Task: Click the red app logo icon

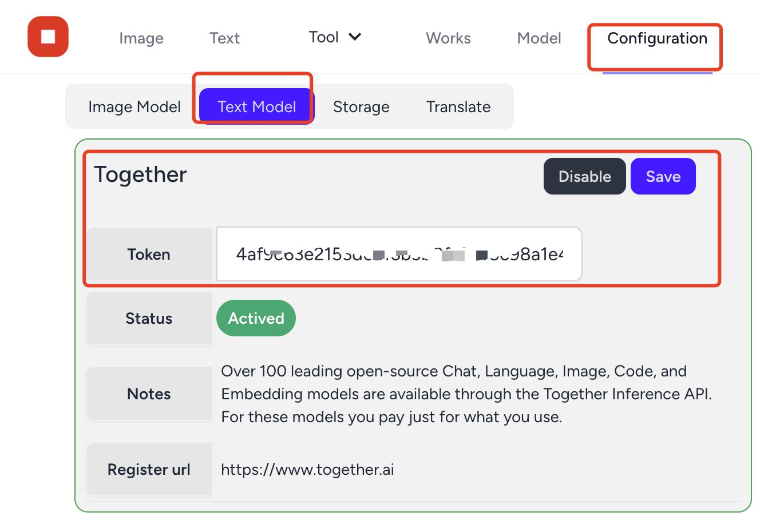Action: pos(48,37)
